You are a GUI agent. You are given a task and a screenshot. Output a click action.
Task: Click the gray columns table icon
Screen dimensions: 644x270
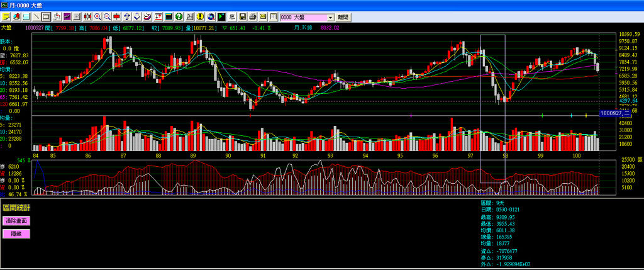coord(273,17)
